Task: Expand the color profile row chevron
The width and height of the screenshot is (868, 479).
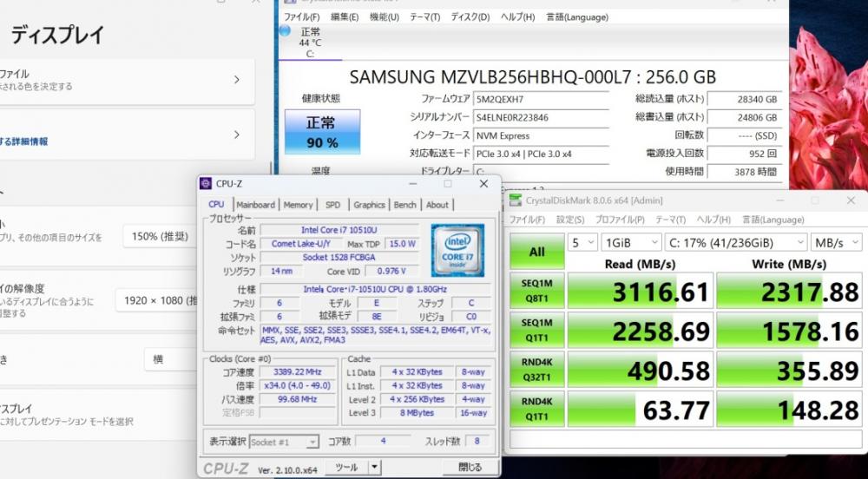Action: (x=236, y=80)
